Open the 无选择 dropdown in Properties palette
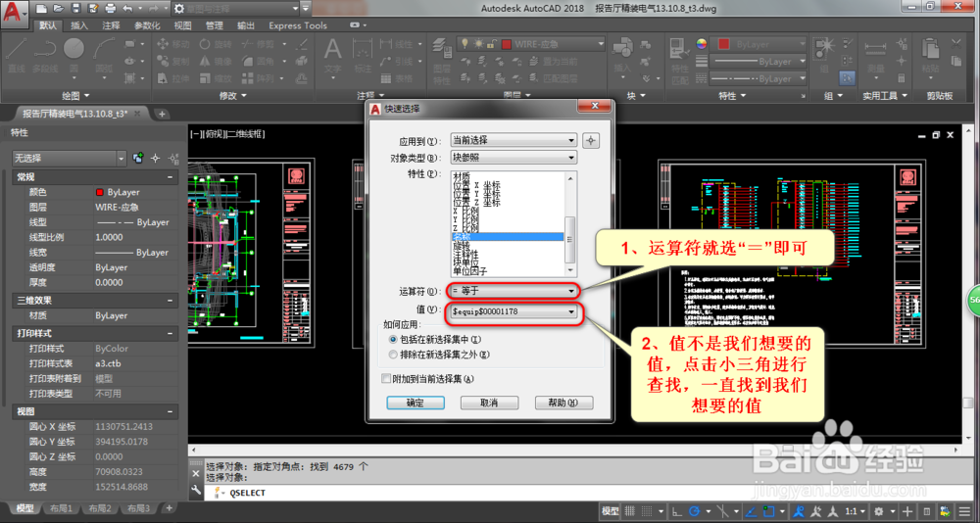The height and width of the screenshot is (523, 980). pos(70,158)
